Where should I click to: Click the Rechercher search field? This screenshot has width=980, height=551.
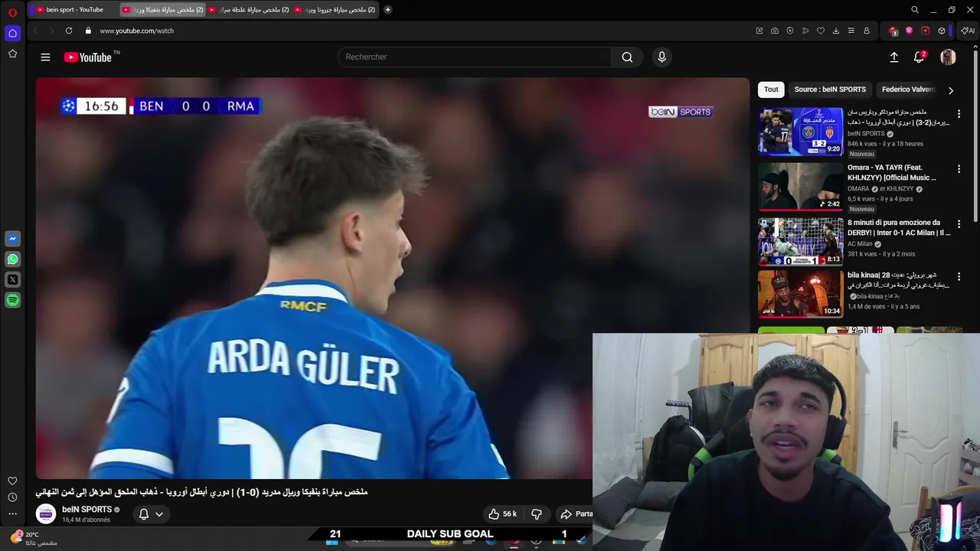[475, 57]
